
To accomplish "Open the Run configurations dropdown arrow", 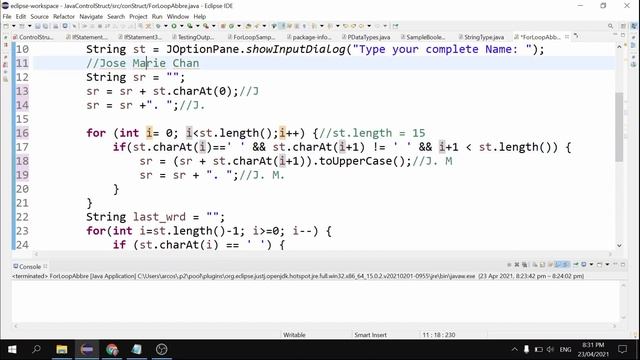I will [x=182, y=26].
